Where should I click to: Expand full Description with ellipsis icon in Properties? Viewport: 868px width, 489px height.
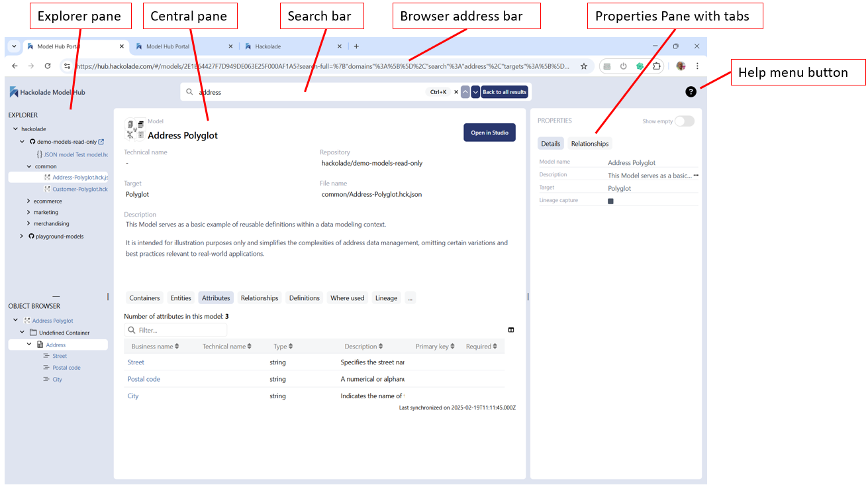coord(696,175)
